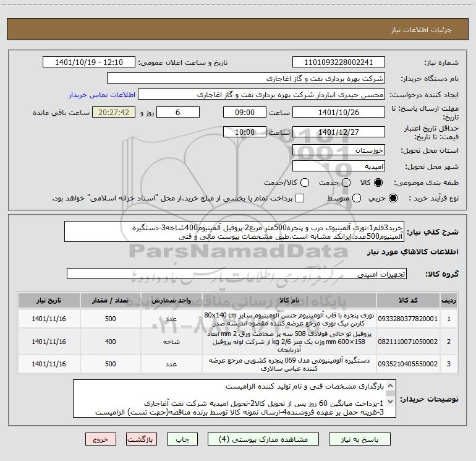
Task: Select the کالا radio button
Action: click(x=378, y=183)
